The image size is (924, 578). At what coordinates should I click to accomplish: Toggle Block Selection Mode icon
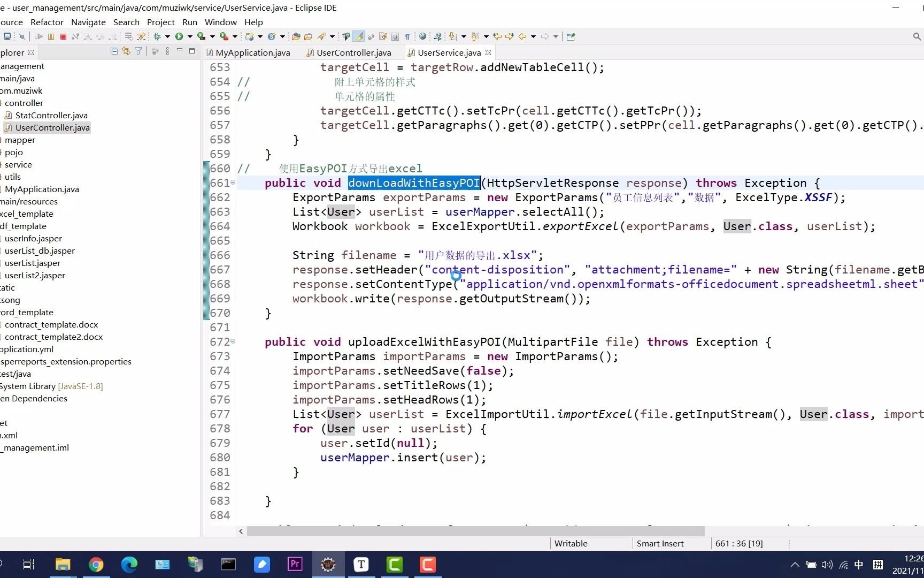pyautogui.click(x=395, y=36)
